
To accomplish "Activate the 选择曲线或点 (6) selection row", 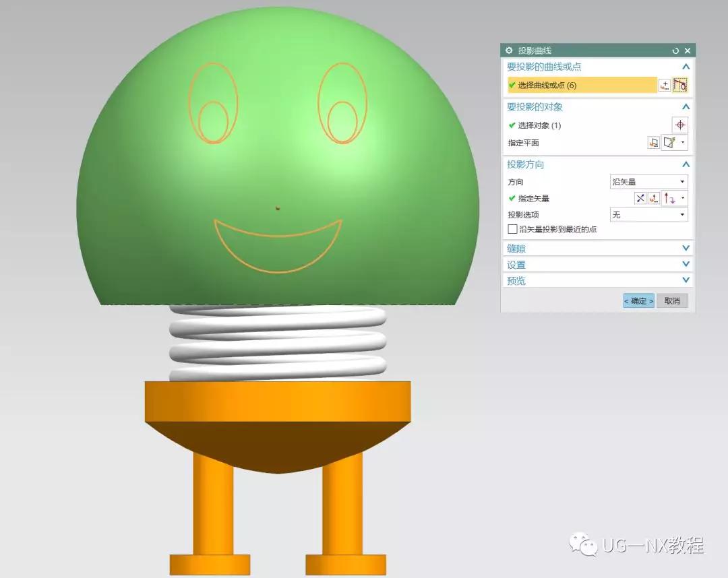I will pos(582,86).
